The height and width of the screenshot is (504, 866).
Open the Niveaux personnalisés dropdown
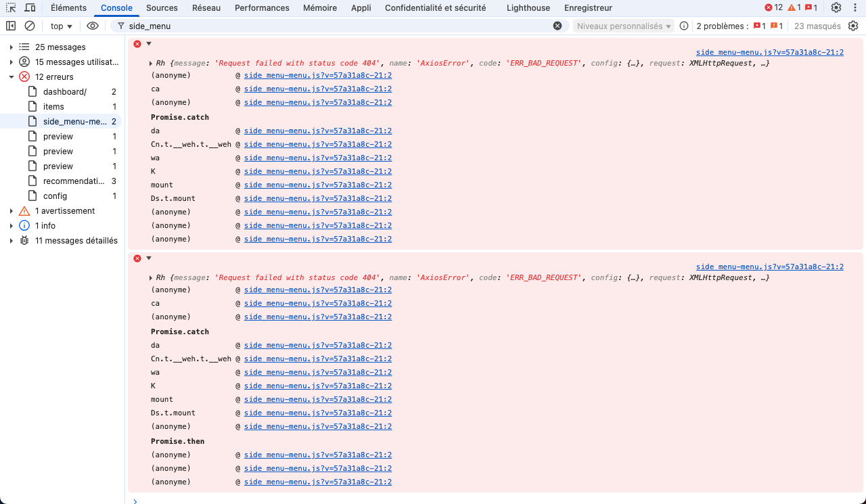623,26
